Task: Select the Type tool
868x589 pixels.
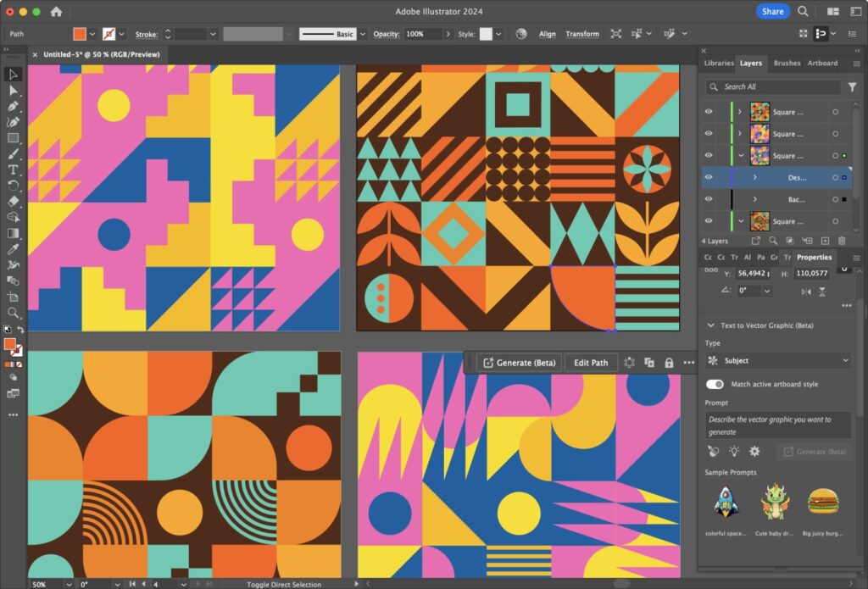Action: click(12, 169)
